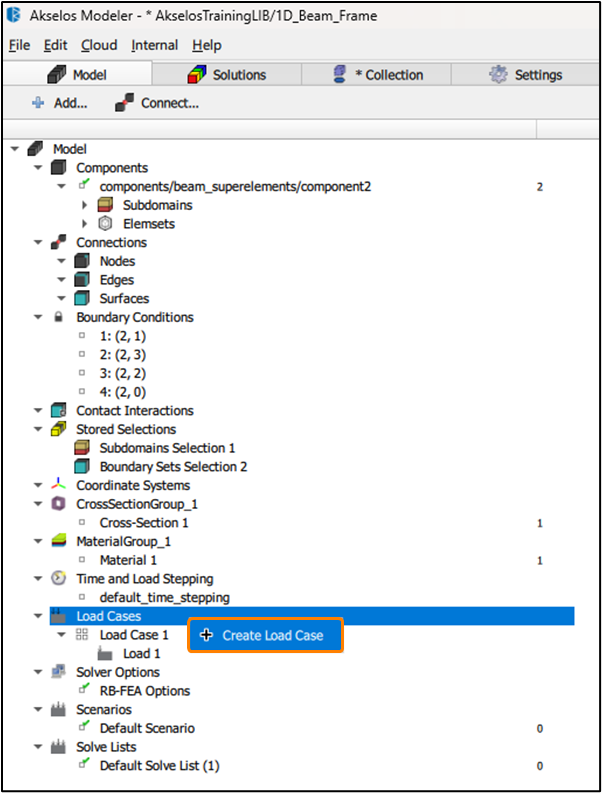This screenshot has width=602, height=793.
Task: Click the Surfaces teal cube icon
Action: point(82,298)
